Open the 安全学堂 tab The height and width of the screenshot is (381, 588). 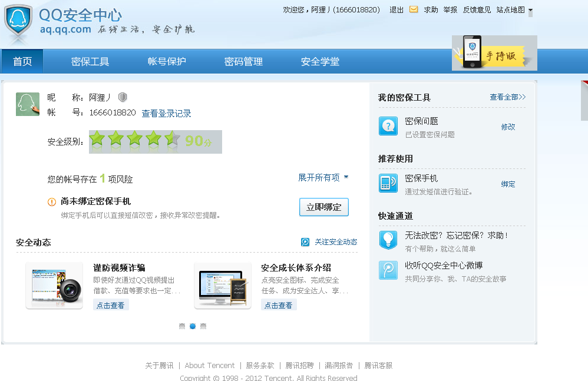(x=320, y=61)
